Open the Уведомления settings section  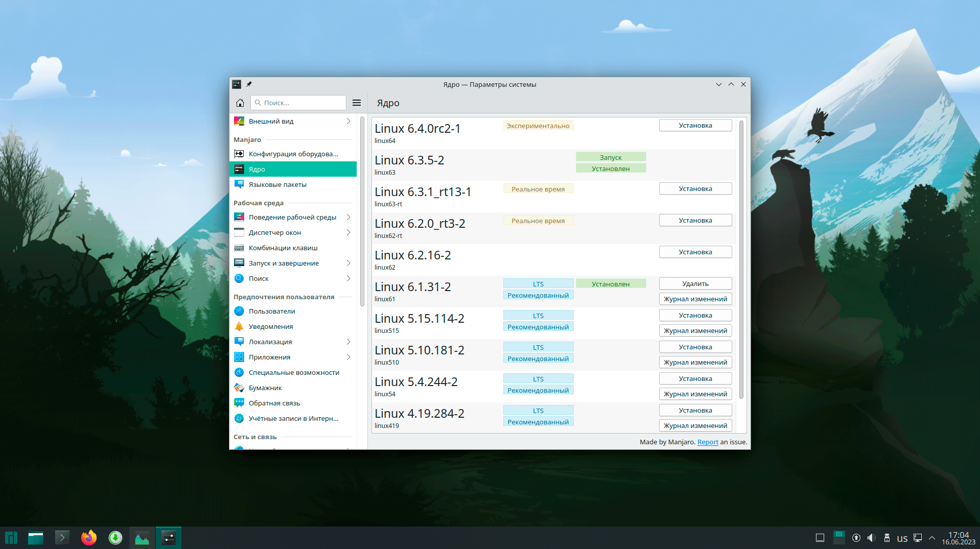(x=270, y=326)
